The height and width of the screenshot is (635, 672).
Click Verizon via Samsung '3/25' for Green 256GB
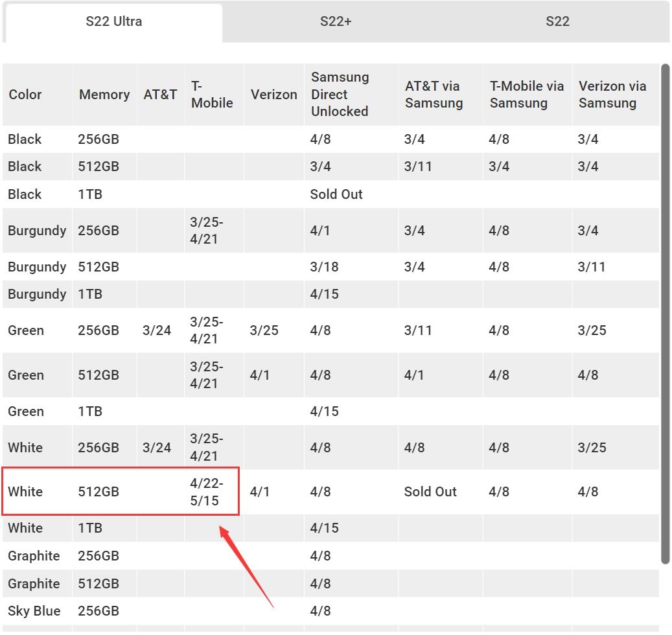(x=592, y=330)
